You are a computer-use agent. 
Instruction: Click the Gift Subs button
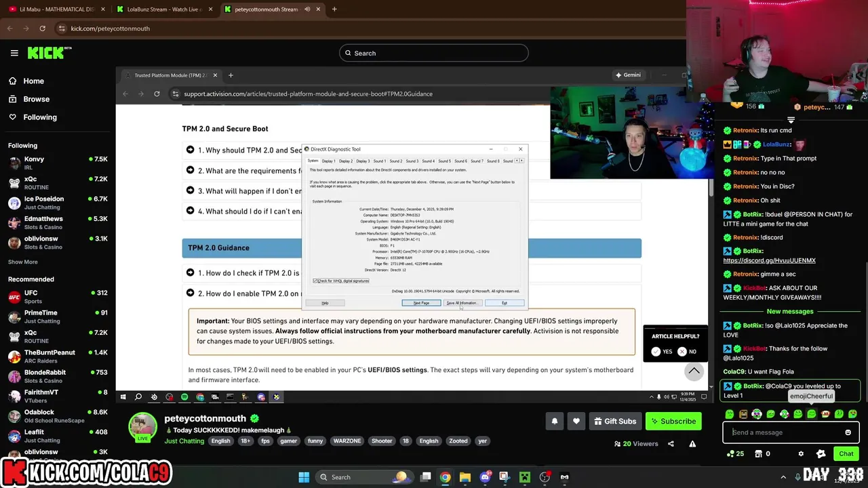pyautogui.click(x=615, y=421)
